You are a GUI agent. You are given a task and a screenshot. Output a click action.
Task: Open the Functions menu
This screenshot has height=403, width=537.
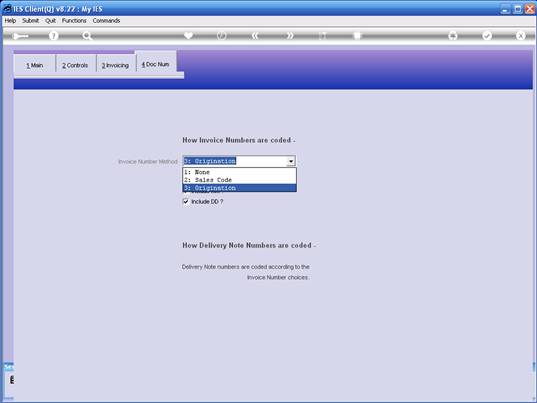point(74,21)
